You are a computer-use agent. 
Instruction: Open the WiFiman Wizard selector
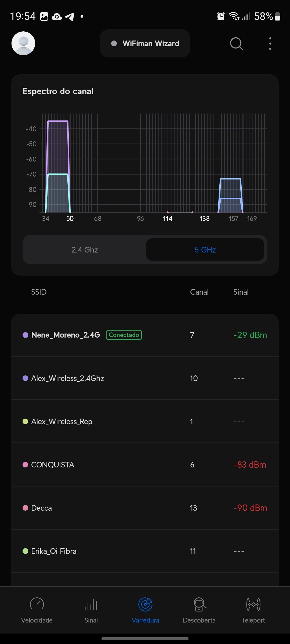point(145,43)
